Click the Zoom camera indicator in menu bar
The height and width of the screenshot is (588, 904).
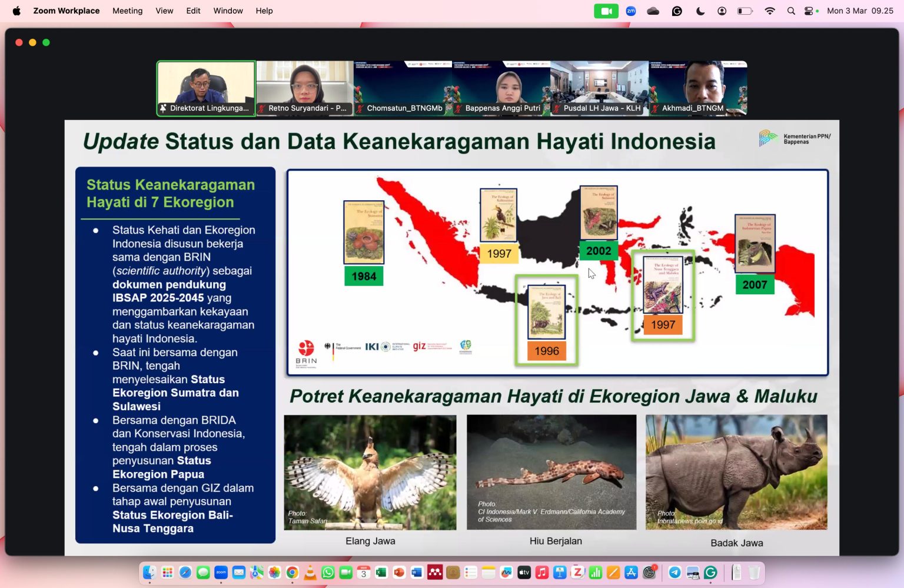[x=606, y=11]
